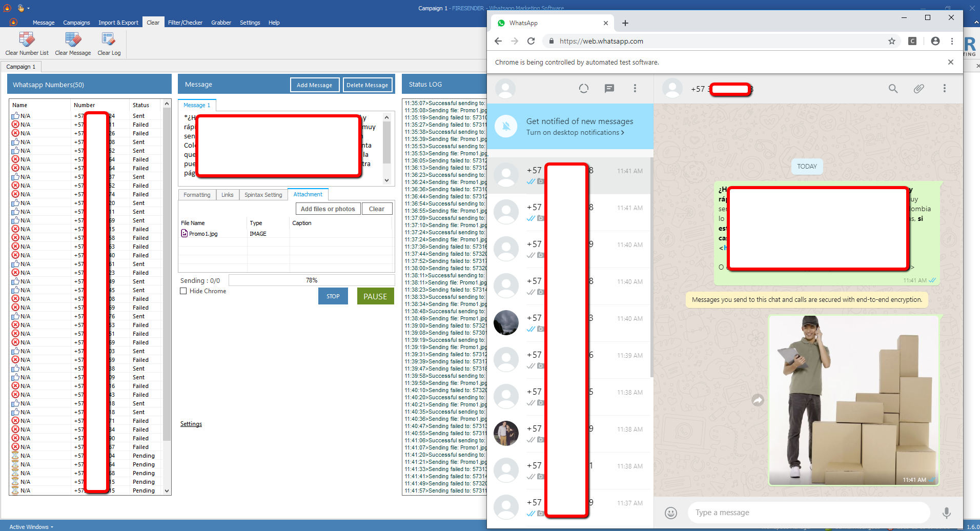Click the message text scrollbar down arrow

tap(387, 180)
